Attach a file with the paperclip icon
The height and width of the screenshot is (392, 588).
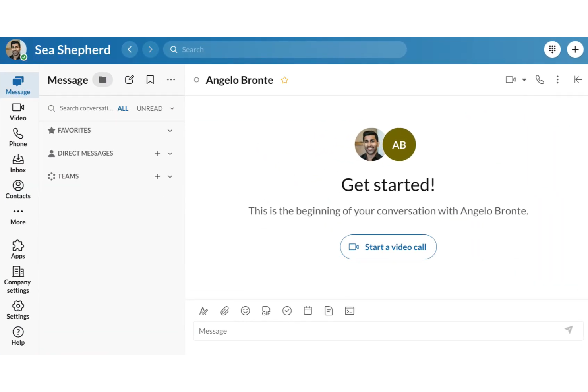[224, 311]
